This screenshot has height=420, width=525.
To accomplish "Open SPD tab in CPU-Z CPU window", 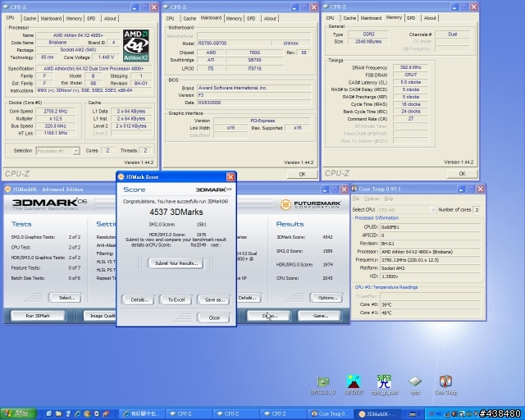I will click(91, 18).
